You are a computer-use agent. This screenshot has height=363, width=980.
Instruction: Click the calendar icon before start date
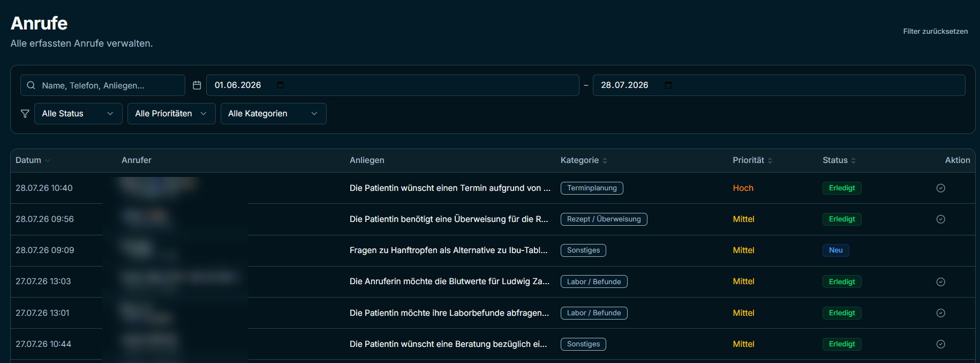tap(197, 85)
